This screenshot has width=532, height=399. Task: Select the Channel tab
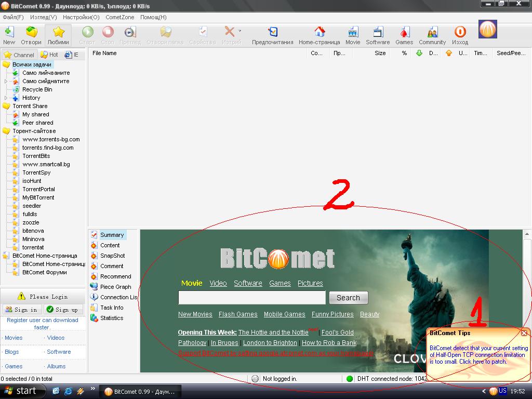(x=19, y=55)
